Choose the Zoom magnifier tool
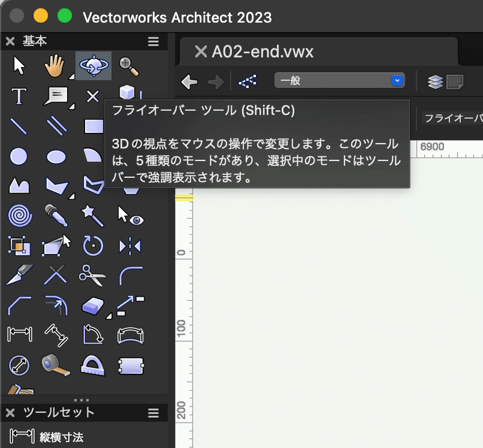This screenshot has height=448, width=483. tap(129, 65)
